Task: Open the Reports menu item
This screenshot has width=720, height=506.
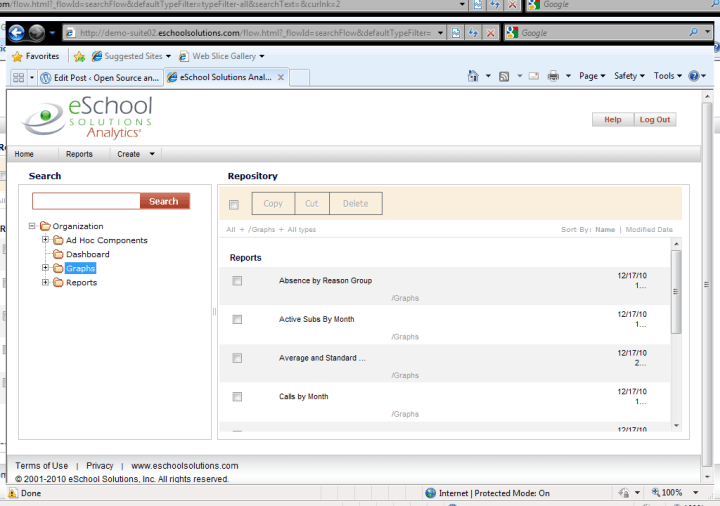Action: [79, 154]
